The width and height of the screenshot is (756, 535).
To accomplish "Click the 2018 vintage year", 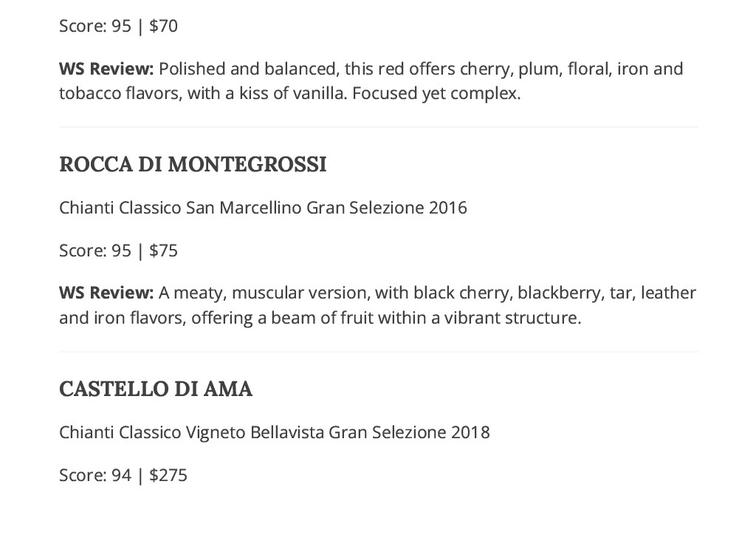I will point(470,432).
